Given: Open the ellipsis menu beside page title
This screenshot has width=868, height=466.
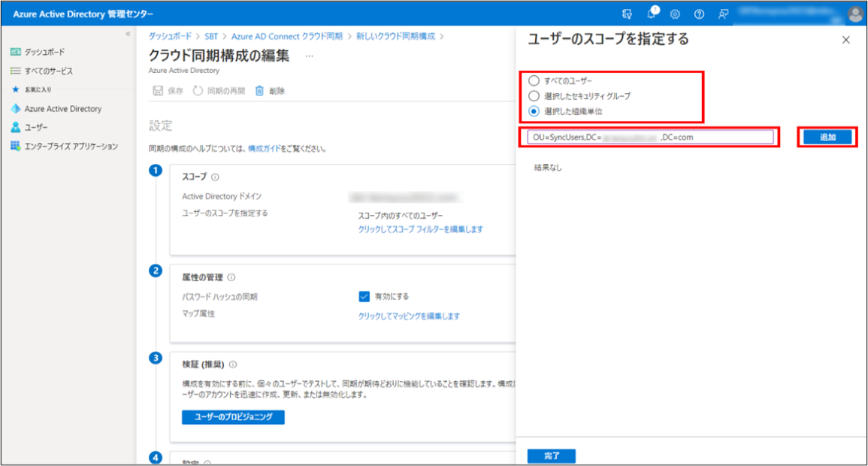Looking at the screenshot, I should 309,56.
